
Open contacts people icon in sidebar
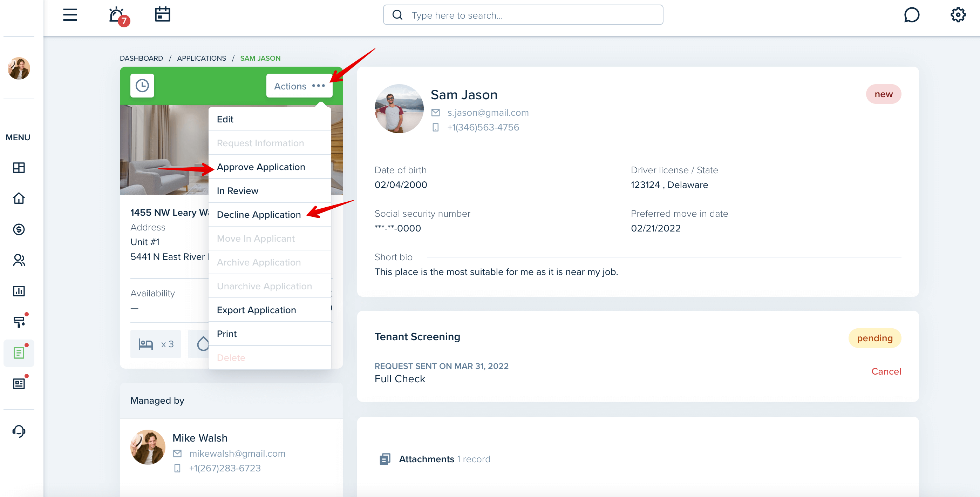point(19,260)
